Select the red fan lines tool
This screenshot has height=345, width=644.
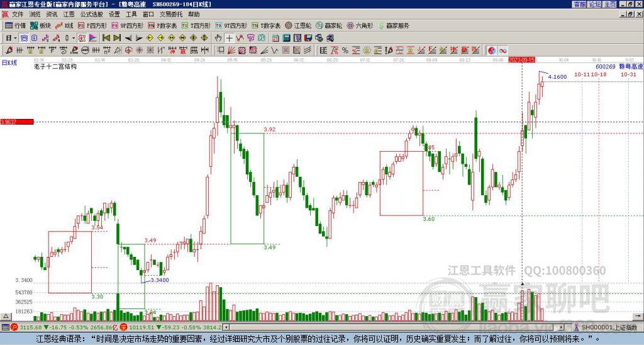pos(231,50)
